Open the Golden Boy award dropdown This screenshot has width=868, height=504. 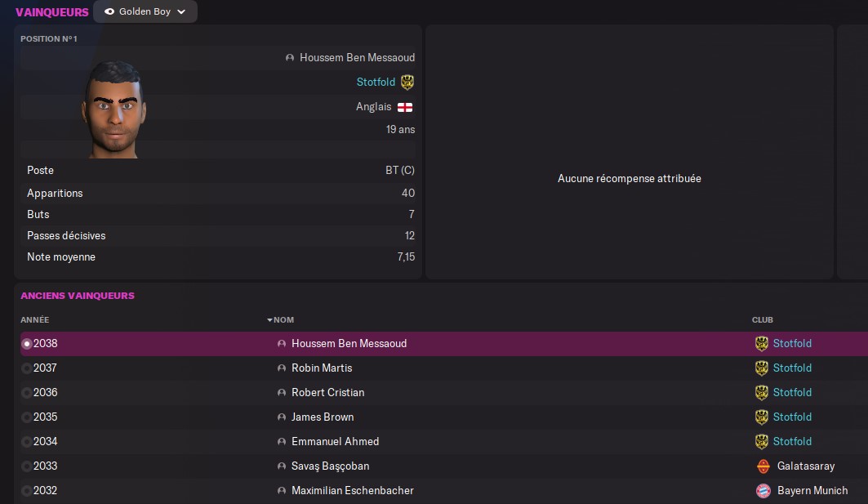click(x=145, y=12)
